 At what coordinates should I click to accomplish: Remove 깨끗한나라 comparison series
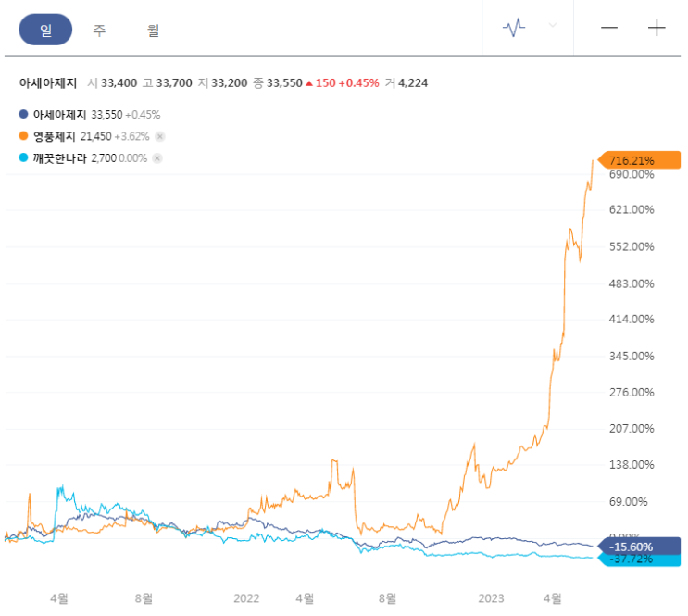tap(157, 158)
